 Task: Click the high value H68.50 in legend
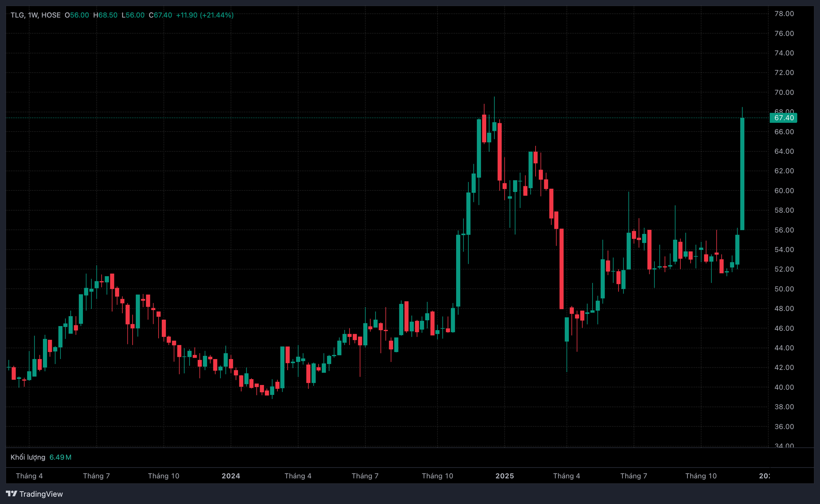[105, 15]
